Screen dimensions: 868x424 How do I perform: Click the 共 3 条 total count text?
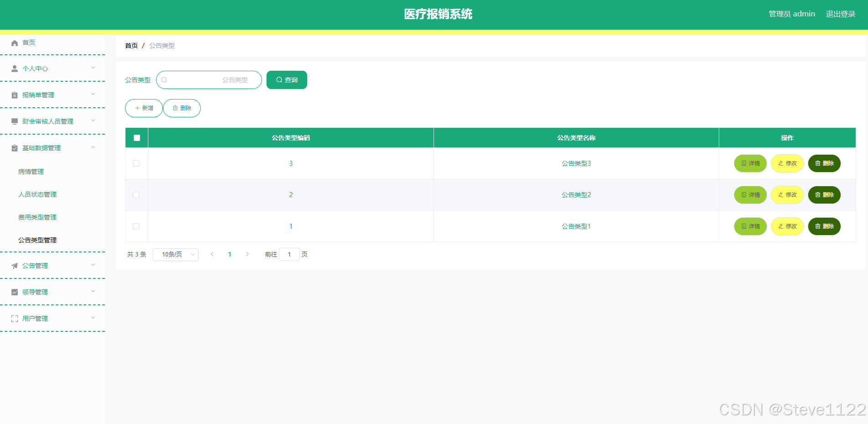pos(137,254)
